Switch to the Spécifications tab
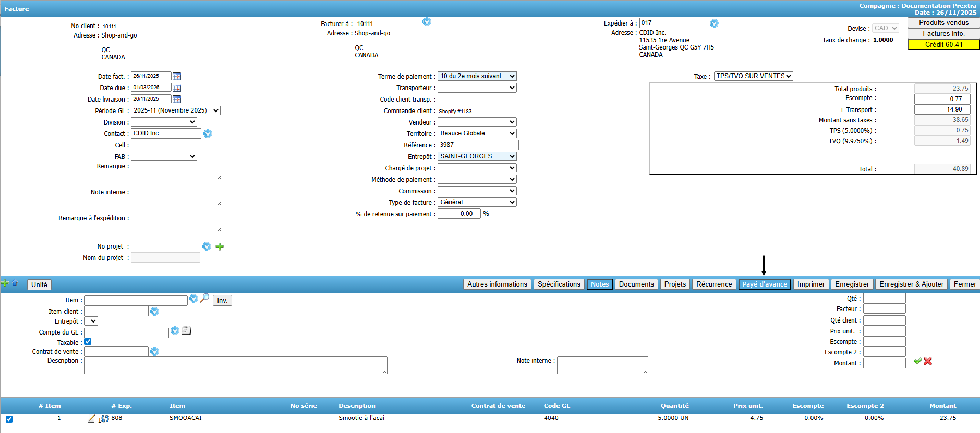This screenshot has height=433, width=980. (559, 284)
